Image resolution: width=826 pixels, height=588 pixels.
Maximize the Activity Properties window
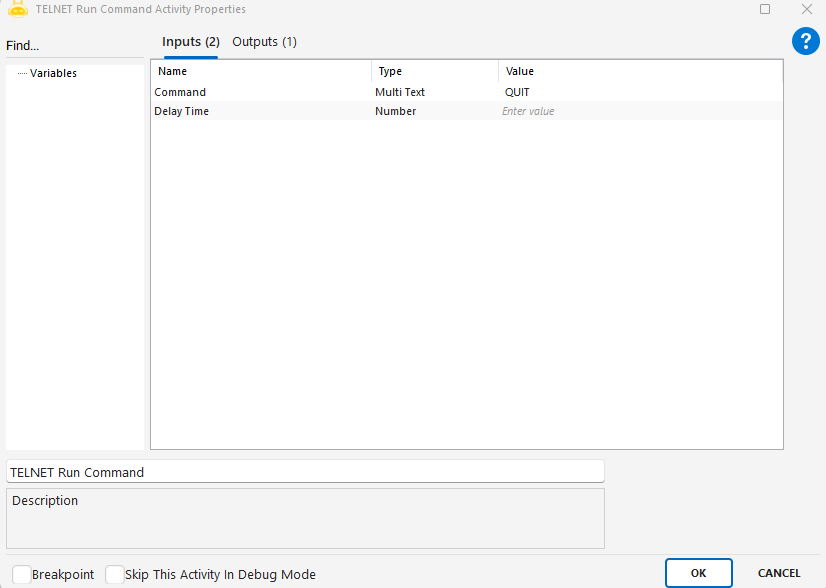pos(765,9)
